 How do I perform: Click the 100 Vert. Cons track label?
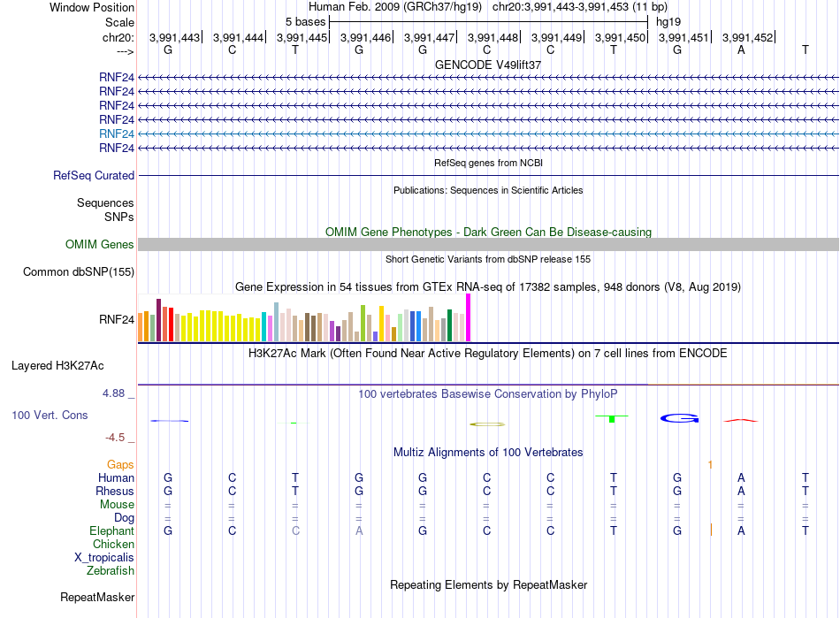50,415
